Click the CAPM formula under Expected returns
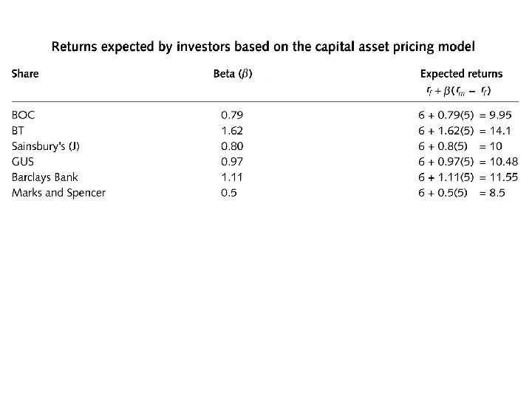Viewport: 532px width, 399px height. point(459,91)
